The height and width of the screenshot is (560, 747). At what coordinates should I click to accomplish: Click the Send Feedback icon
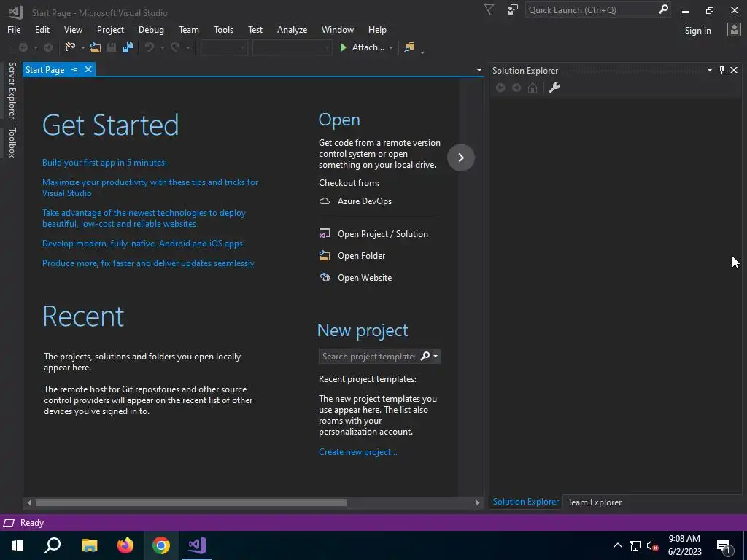[x=512, y=10]
